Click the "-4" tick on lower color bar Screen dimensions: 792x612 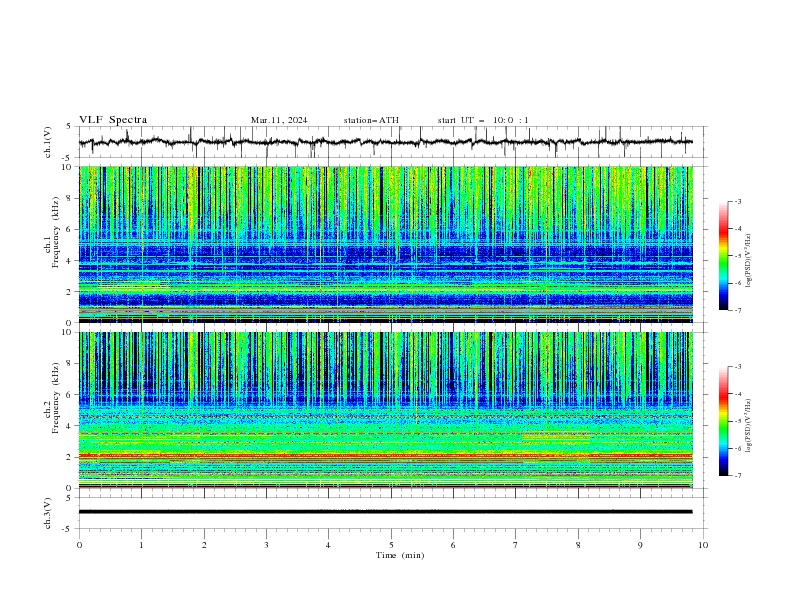pos(738,394)
